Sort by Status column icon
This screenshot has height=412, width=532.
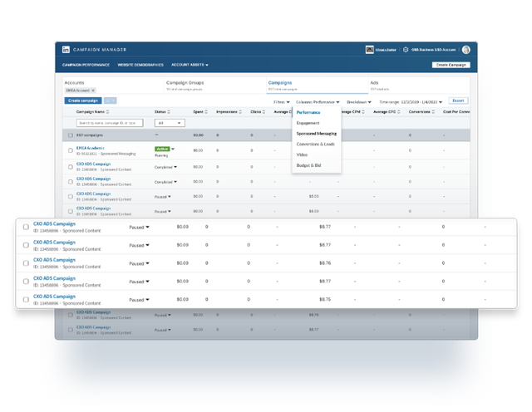(170, 111)
